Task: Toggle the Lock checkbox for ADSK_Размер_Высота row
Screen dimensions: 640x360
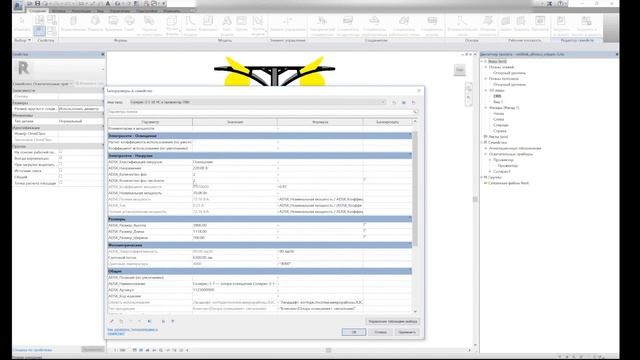Action: click(x=364, y=225)
